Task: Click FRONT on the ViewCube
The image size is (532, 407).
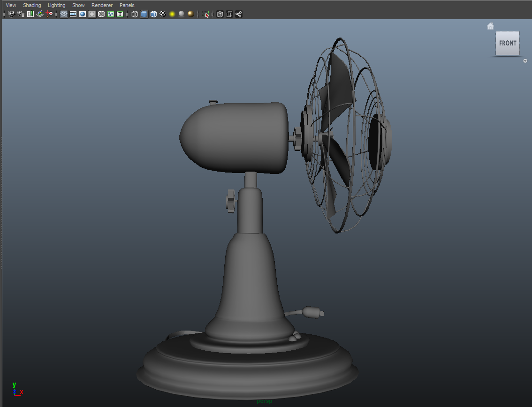Action: click(508, 43)
